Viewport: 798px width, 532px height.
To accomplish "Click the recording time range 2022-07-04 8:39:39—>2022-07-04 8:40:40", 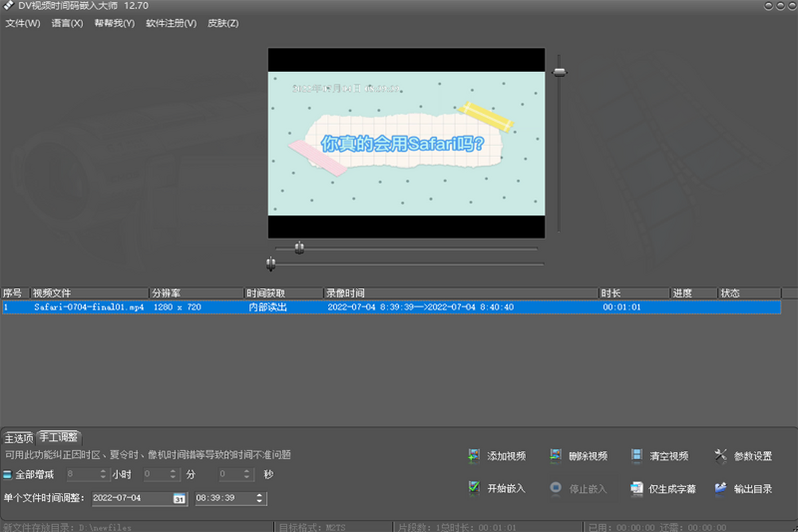I will point(421,307).
